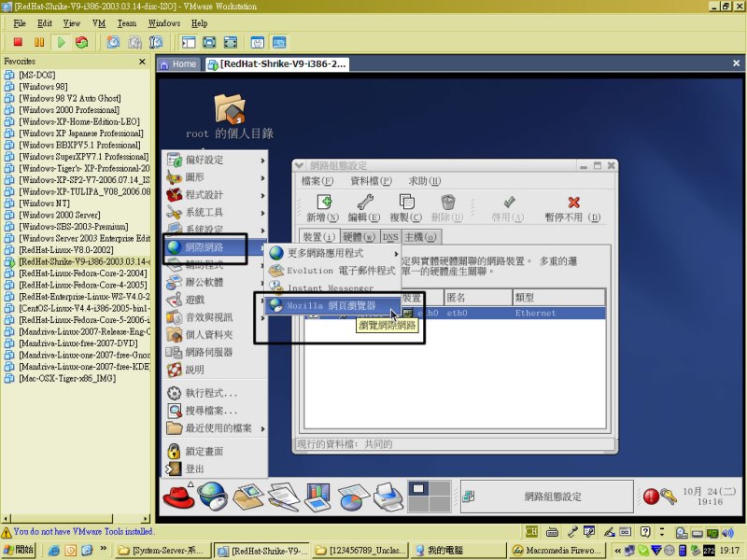
Task: Open the word processor icon on the GNOME panel
Action: (x=283, y=497)
